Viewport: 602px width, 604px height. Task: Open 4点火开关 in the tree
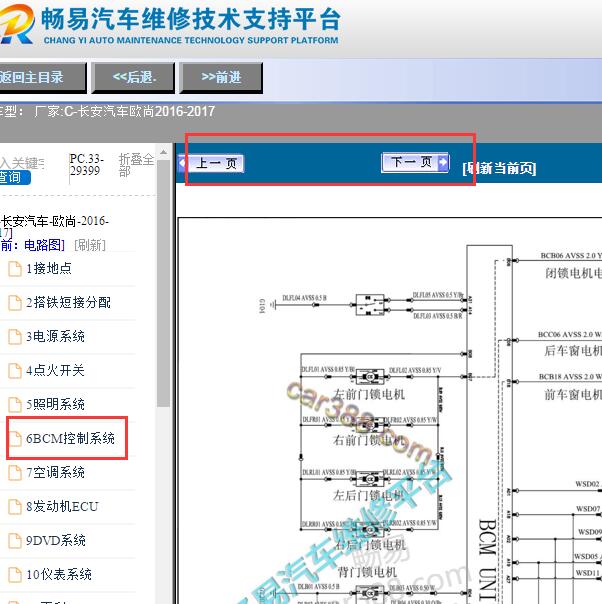55,370
